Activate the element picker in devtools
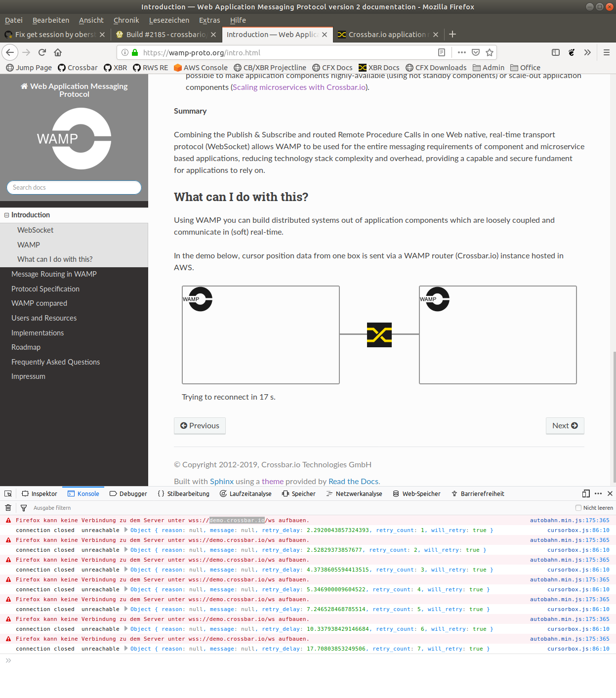The image size is (616, 698). tap(8, 493)
